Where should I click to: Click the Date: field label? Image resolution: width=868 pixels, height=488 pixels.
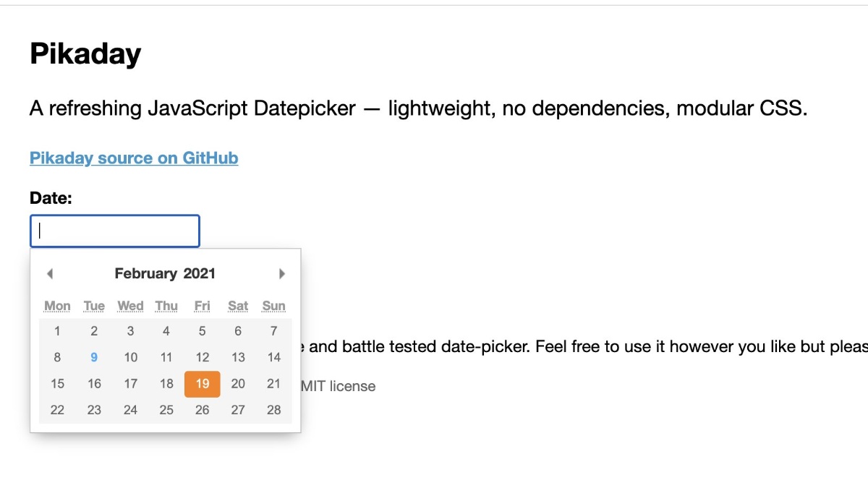(51, 198)
